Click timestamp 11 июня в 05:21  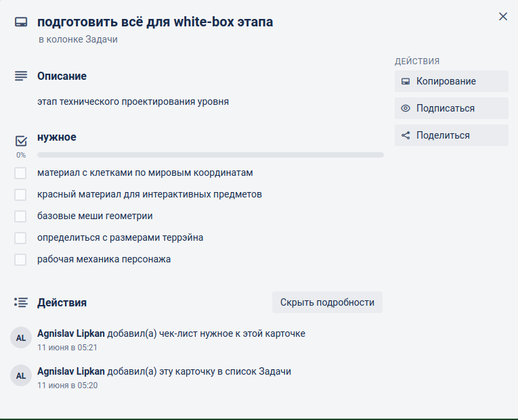tap(67, 348)
